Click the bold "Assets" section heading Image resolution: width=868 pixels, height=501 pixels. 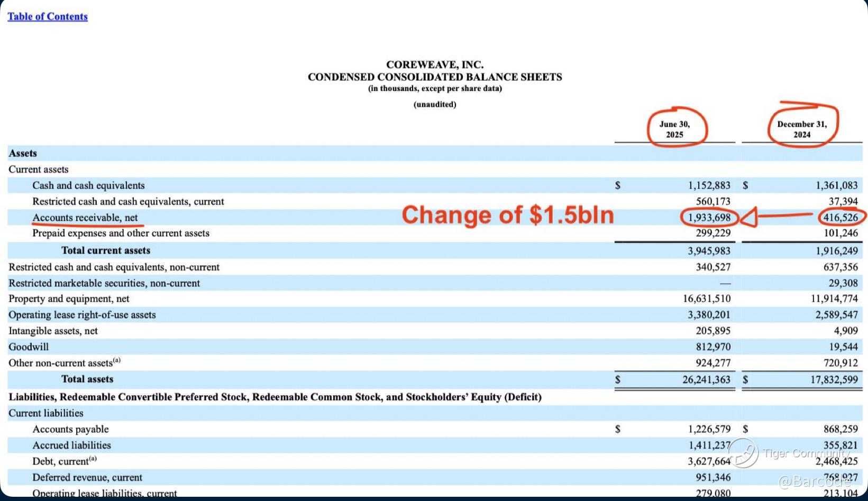pos(23,153)
